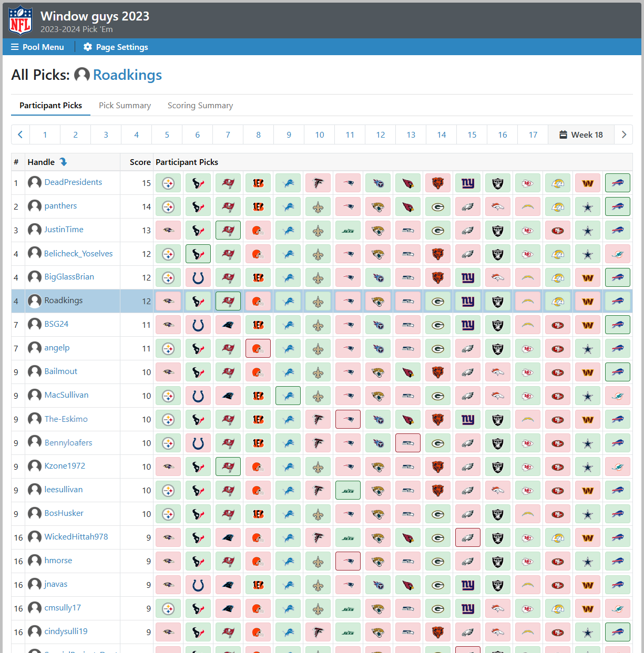Click angelp's outlined Browns pick icon
The image size is (644, 653).
[x=258, y=348]
